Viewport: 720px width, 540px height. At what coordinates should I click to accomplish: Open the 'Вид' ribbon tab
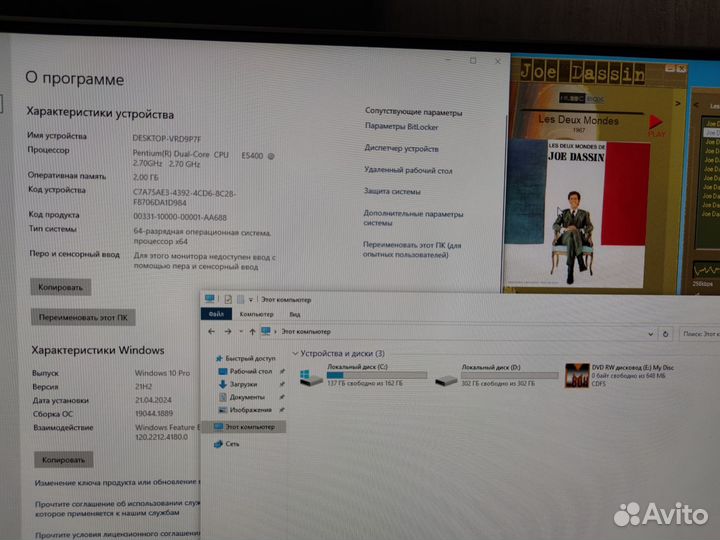point(294,315)
